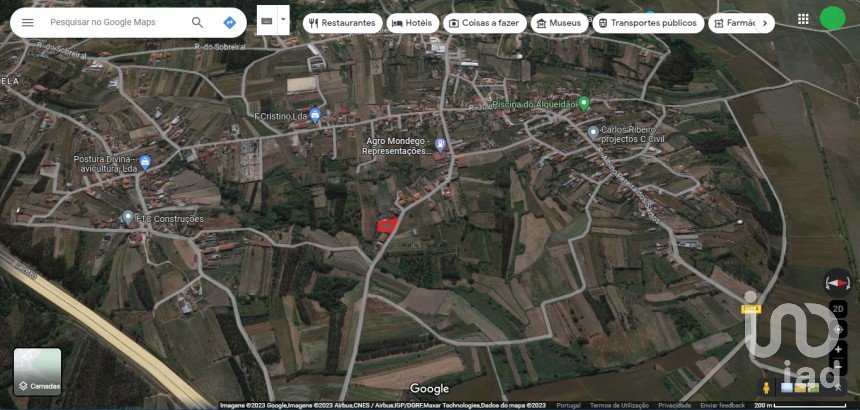
Task: Click the search magnifier icon
Action: click(x=197, y=22)
